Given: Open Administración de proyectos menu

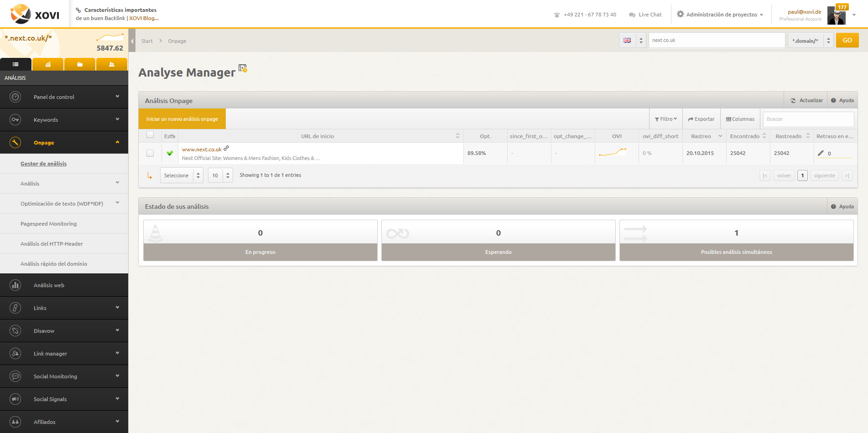Looking at the screenshot, I should coord(720,15).
